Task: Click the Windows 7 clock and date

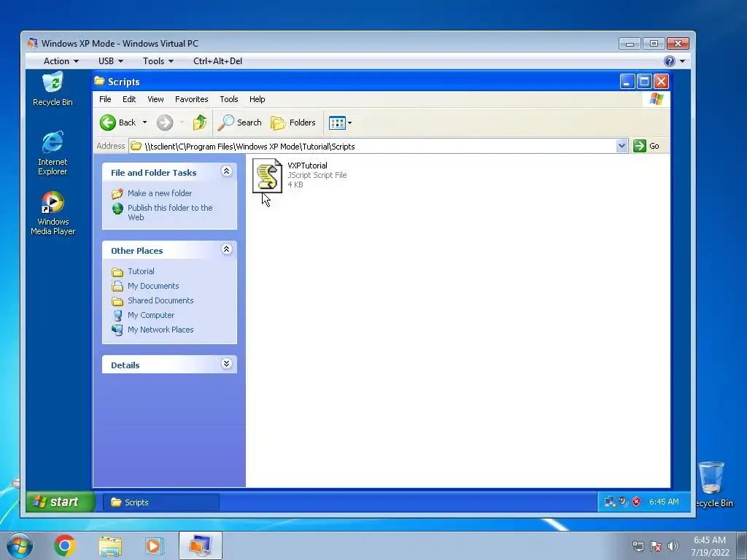Action: (x=710, y=546)
